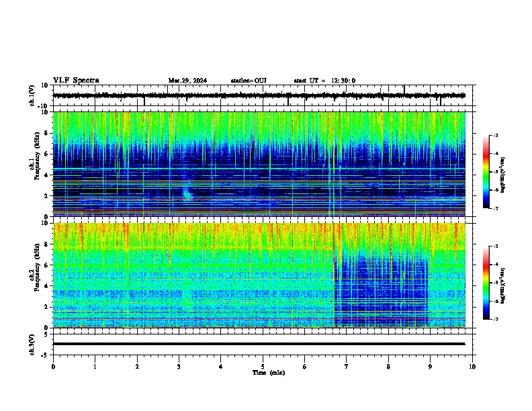Click the "6" kHz tick on ch.1 frequency axis
Viewport: 532px width, 411px height.
click(x=46, y=154)
